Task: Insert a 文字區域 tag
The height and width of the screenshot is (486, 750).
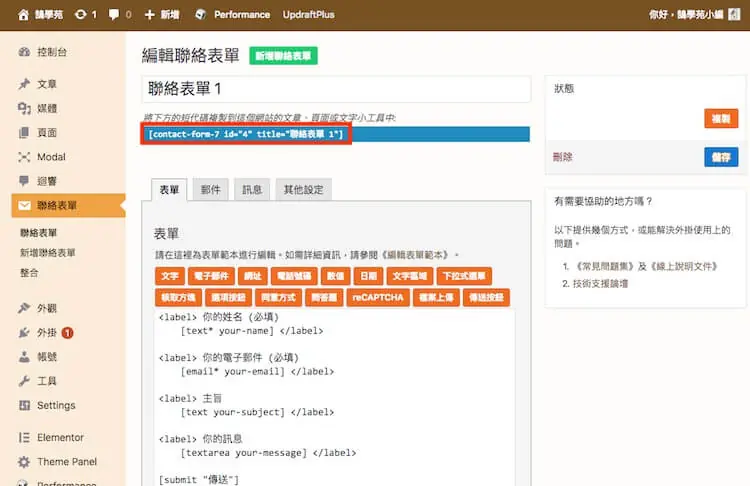Action: pos(409,276)
